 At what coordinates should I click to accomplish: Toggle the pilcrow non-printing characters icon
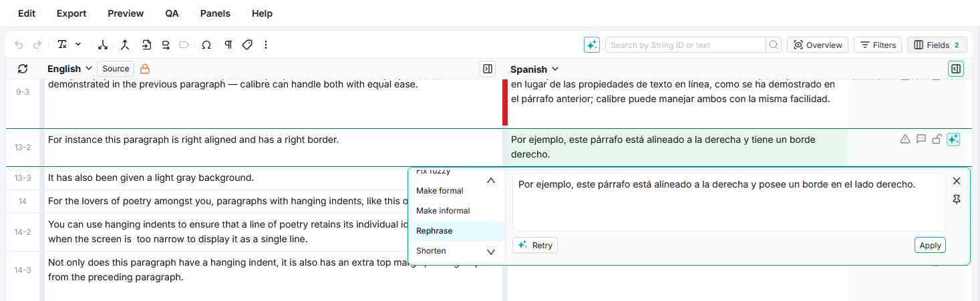[228, 45]
